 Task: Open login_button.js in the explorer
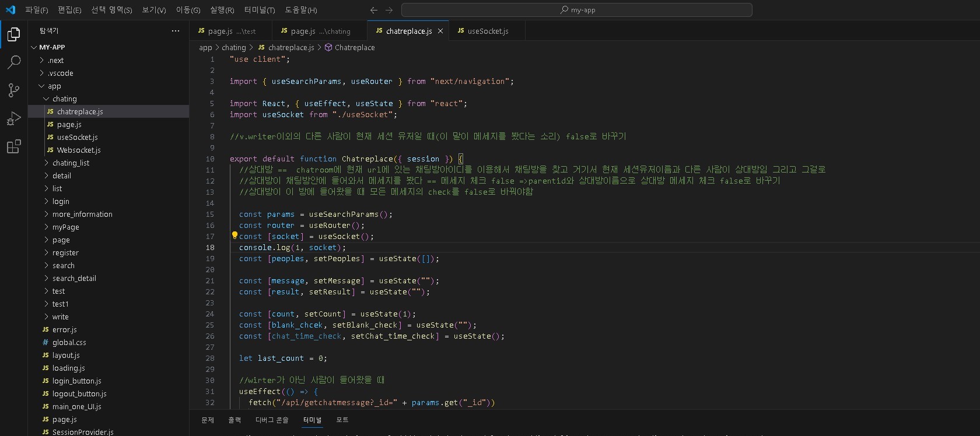click(x=108, y=381)
